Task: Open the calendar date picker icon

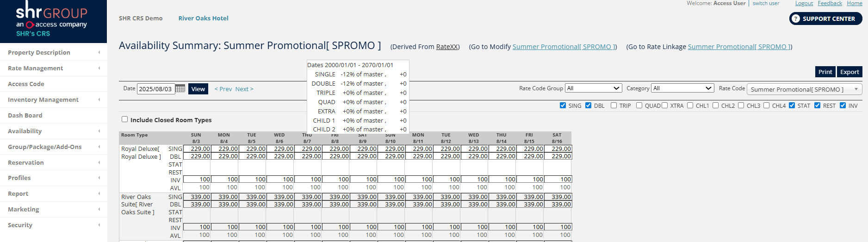Action: pyautogui.click(x=180, y=88)
